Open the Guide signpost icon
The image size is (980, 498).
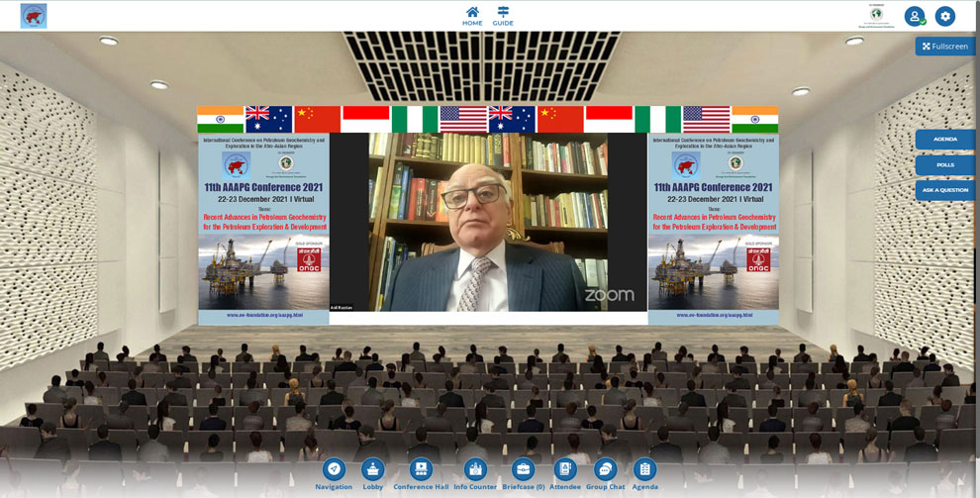coord(503,16)
